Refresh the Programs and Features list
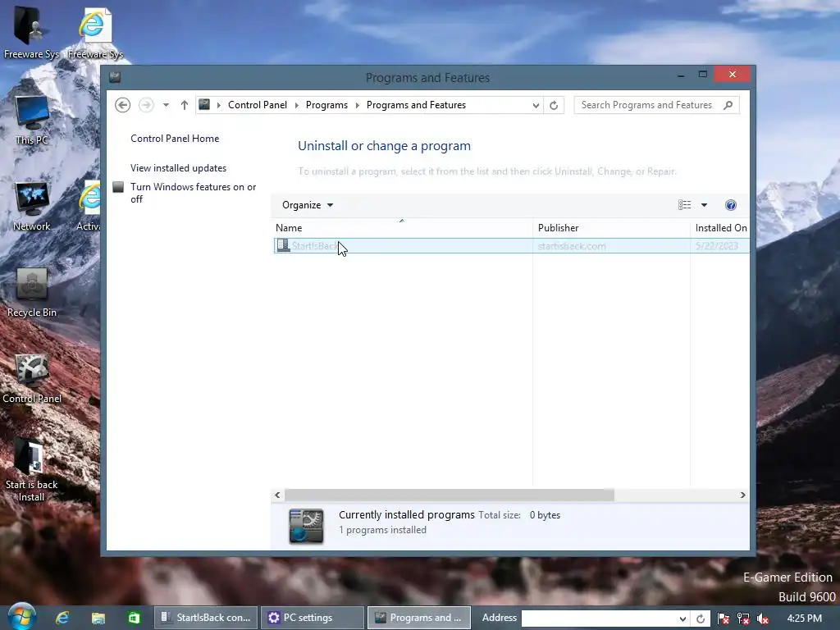Viewport: 840px width, 630px height. 554,106
